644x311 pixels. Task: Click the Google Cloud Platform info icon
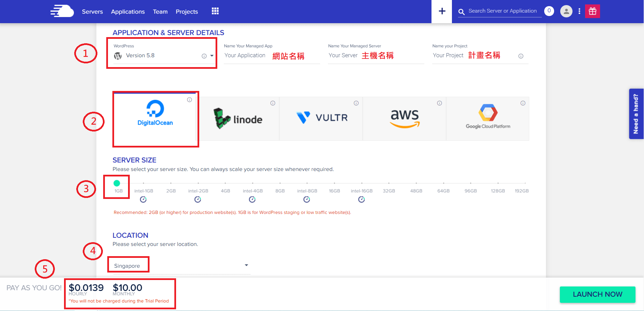click(x=523, y=103)
